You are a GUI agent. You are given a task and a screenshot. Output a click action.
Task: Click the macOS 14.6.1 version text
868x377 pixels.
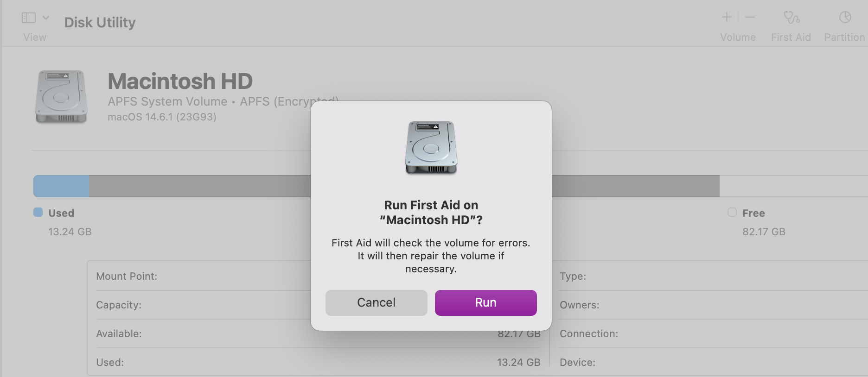[x=162, y=117]
